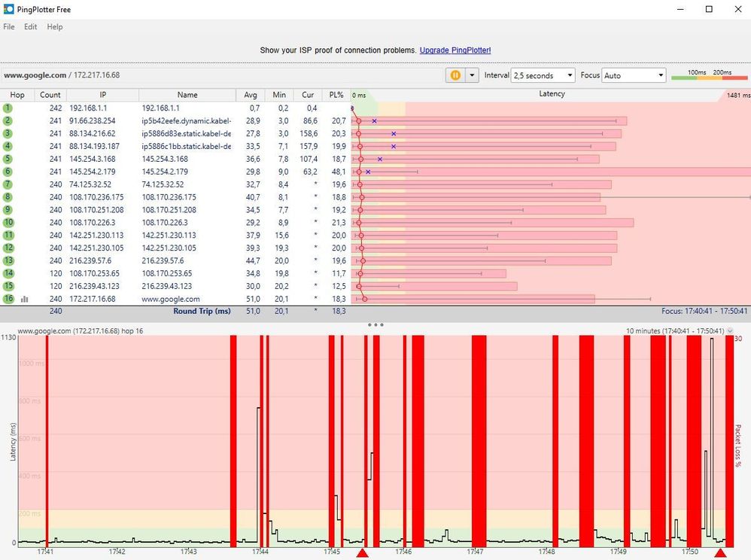Click hop 11 green circle icon
The height and width of the screenshot is (560, 751).
point(8,235)
